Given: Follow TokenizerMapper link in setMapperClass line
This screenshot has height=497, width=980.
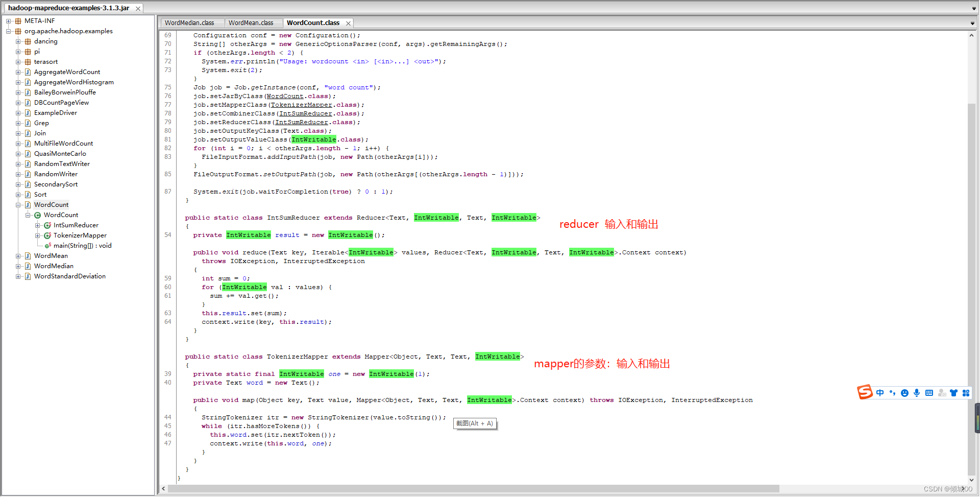Looking at the screenshot, I should (301, 105).
